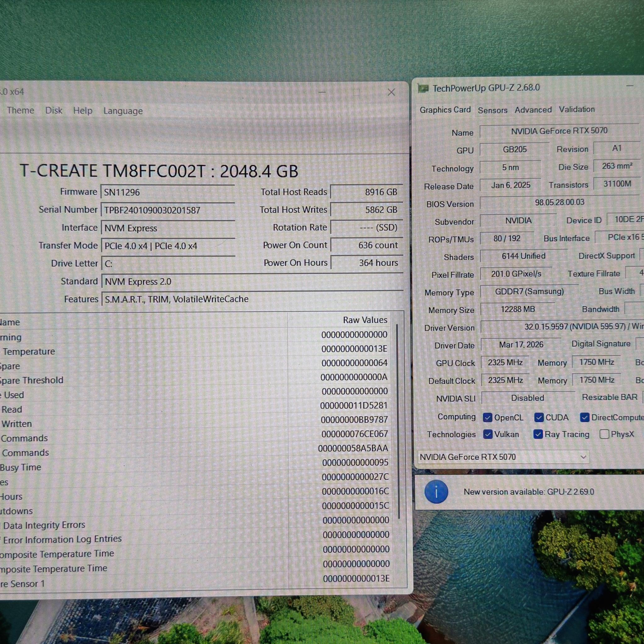Click raw value 0000000000027C
644x644 pixels.
(x=355, y=477)
